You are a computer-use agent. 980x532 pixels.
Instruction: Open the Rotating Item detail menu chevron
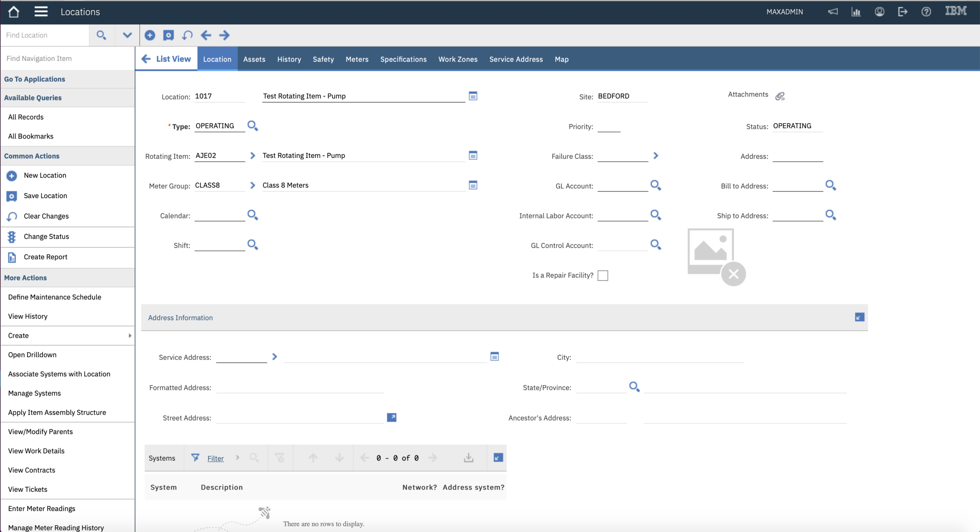tap(252, 156)
